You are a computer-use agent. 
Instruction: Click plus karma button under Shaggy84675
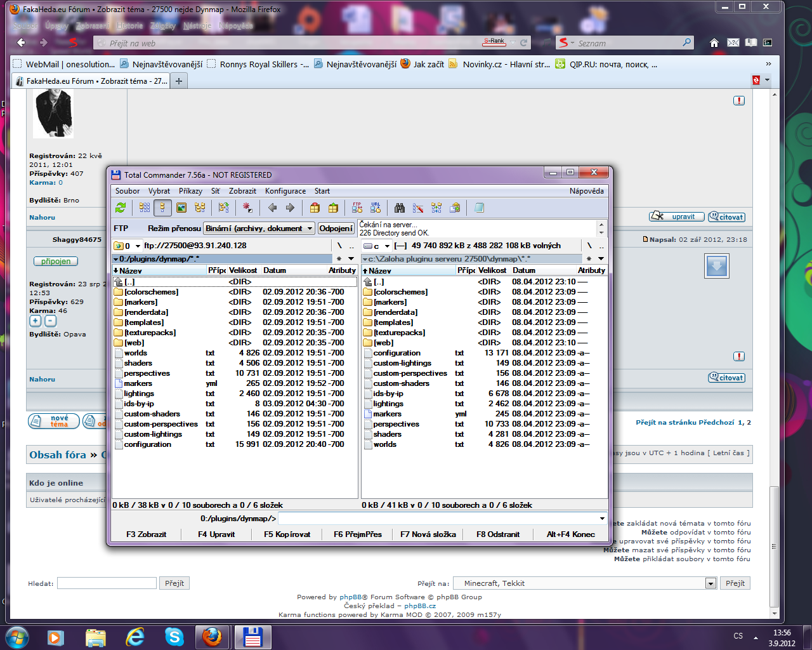(x=36, y=321)
